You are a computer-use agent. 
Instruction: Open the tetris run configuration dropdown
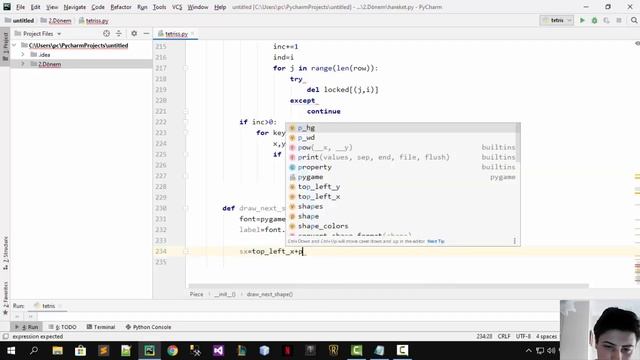pyautogui.click(x=557, y=20)
